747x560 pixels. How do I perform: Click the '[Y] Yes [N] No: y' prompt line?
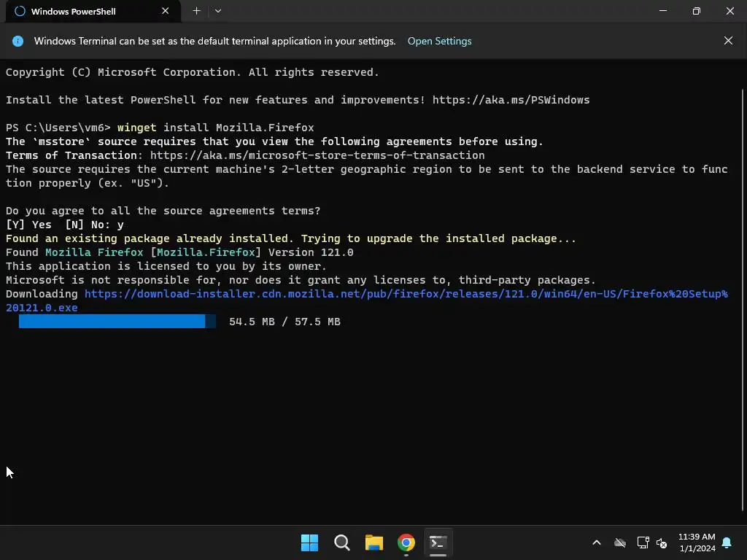coord(65,225)
